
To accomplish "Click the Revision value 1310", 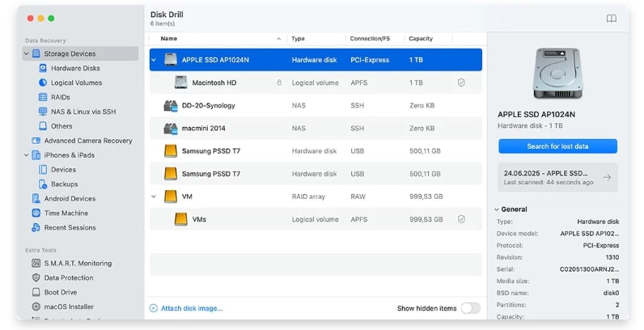I will [612, 257].
